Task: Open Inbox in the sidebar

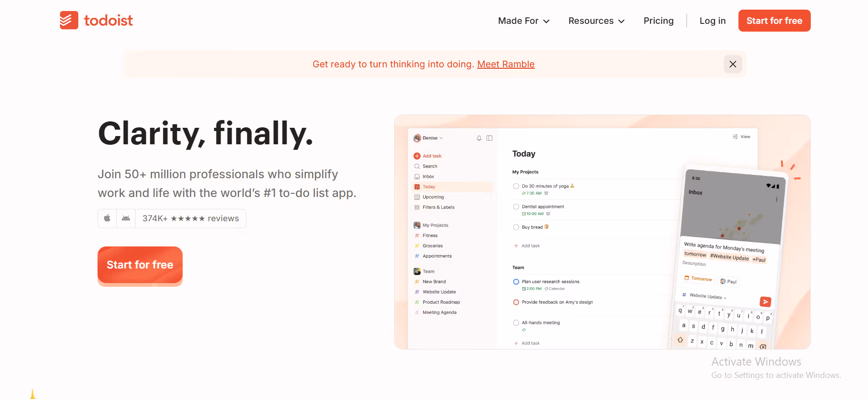Action: click(428, 176)
